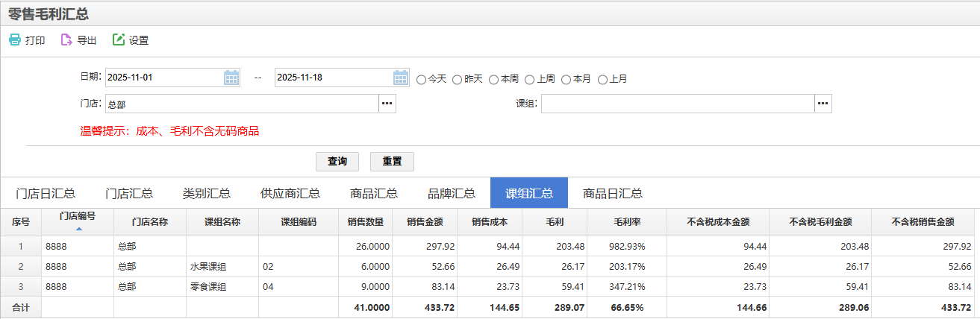Open the 供应商汇总 tab
The width and height of the screenshot is (980, 319).
[290, 193]
